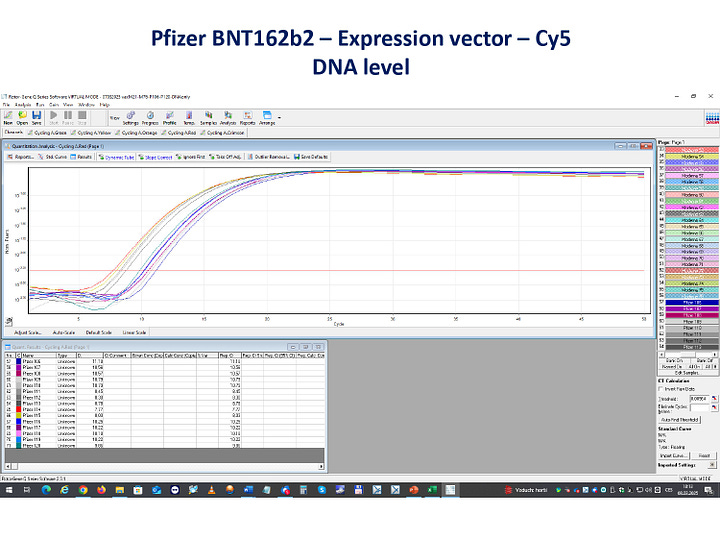Open the Profile view icon
This screenshot has height=540, width=720.
pos(170,118)
